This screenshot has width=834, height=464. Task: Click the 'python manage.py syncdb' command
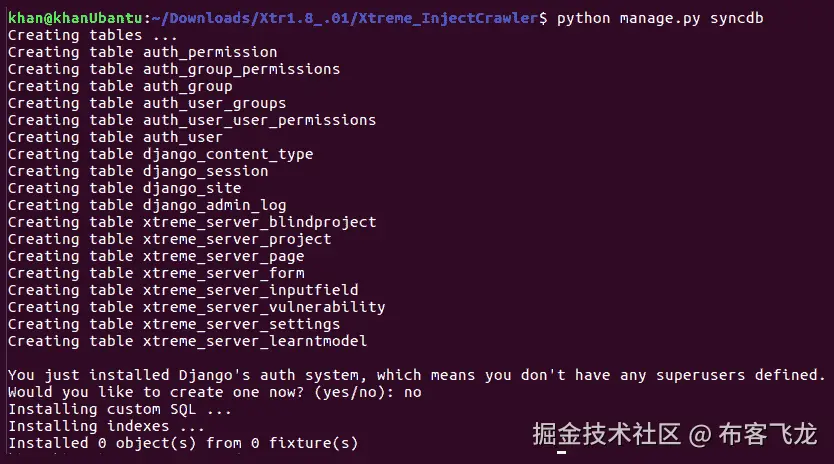(659, 18)
